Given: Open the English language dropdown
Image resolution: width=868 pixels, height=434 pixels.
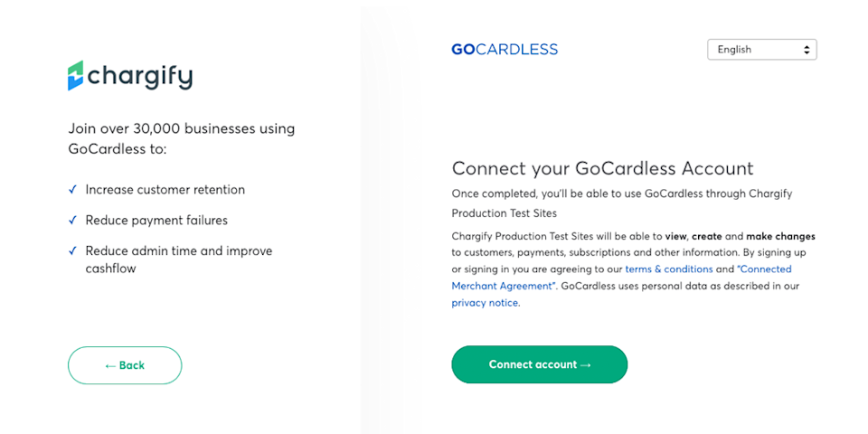Looking at the screenshot, I should coord(761,49).
